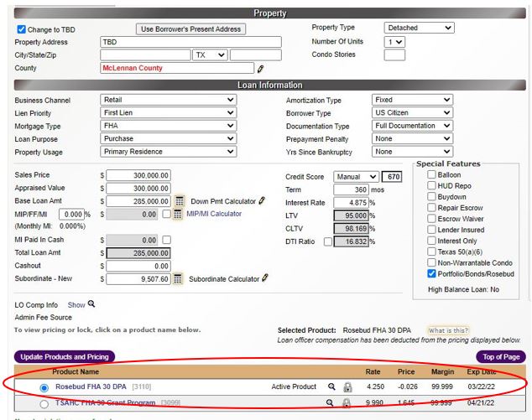Click the magnifier icon next to LO Comp Show
The width and height of the screenshot is (532, 420).
91,305
